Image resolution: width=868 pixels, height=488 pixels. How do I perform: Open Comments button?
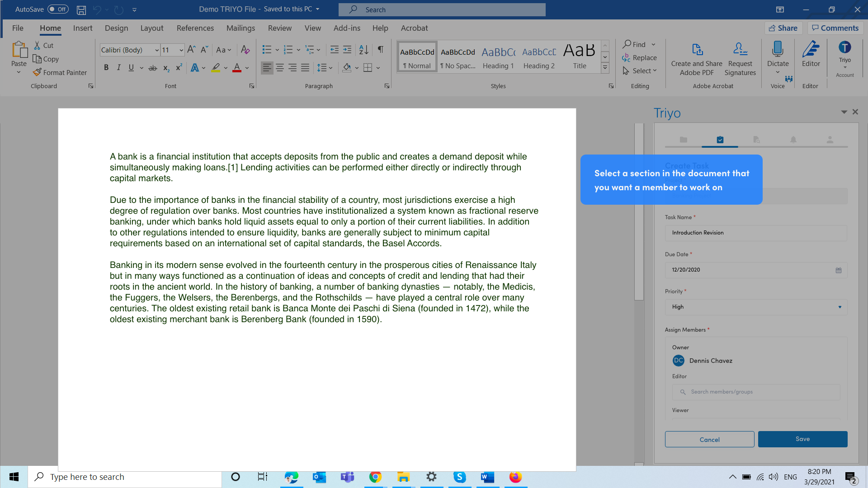835,28
